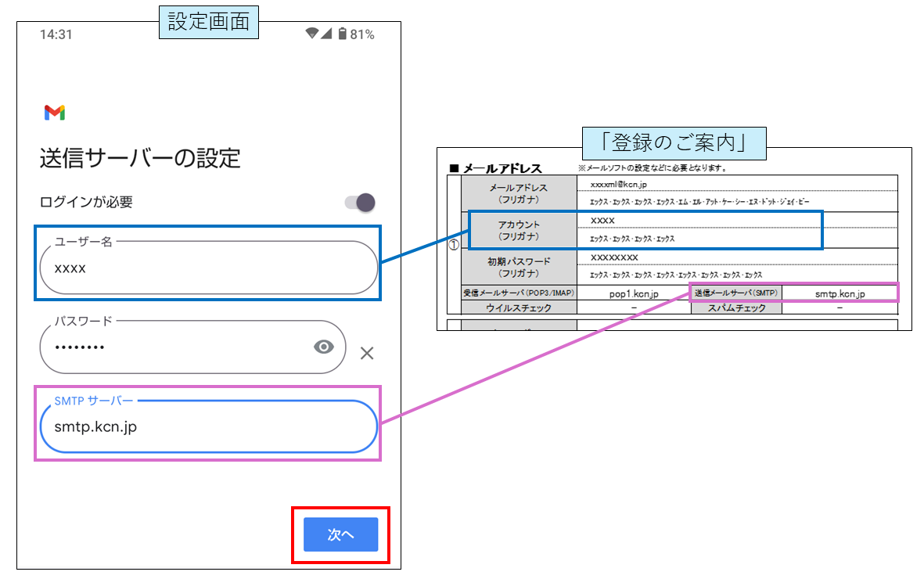The width and height of the screenshot is (924, 579).
Task: Clear the password using the X icon
Action: 365,353
